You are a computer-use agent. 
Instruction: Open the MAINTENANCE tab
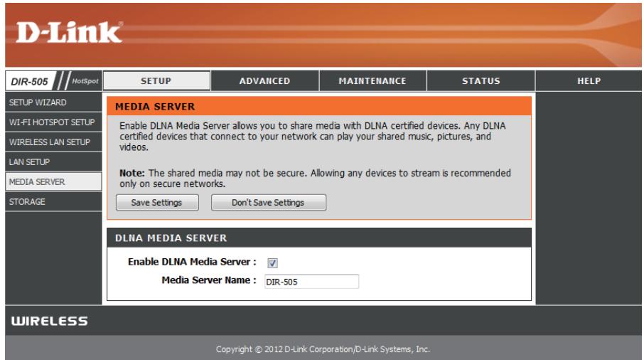coord(372,81)
